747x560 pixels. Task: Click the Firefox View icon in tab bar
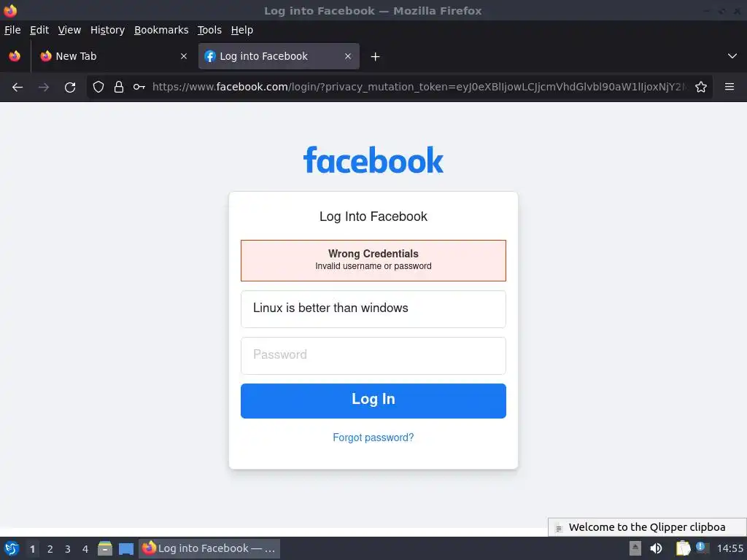[x=15, y=56]
